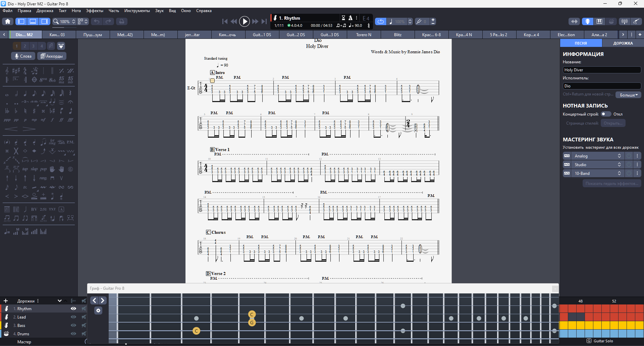Open the Файл menu
This screenshot has width=644, height=346.
pos(8,11)
